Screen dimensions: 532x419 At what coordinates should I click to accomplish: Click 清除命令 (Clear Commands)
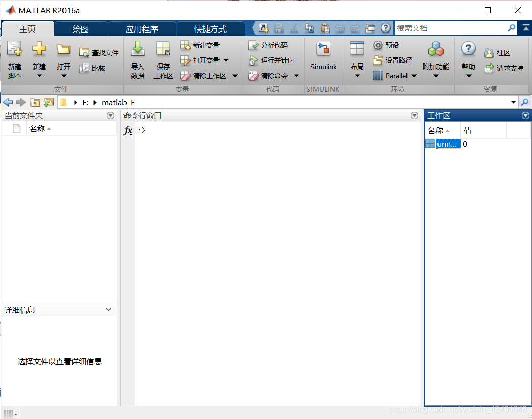268,76
